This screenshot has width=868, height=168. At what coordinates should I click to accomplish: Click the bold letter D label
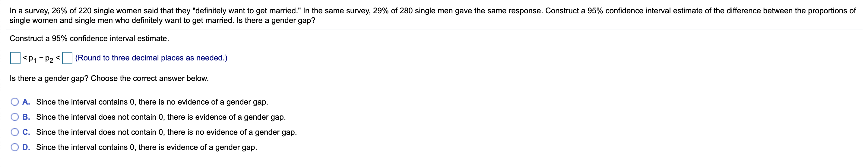pos(26,147)
